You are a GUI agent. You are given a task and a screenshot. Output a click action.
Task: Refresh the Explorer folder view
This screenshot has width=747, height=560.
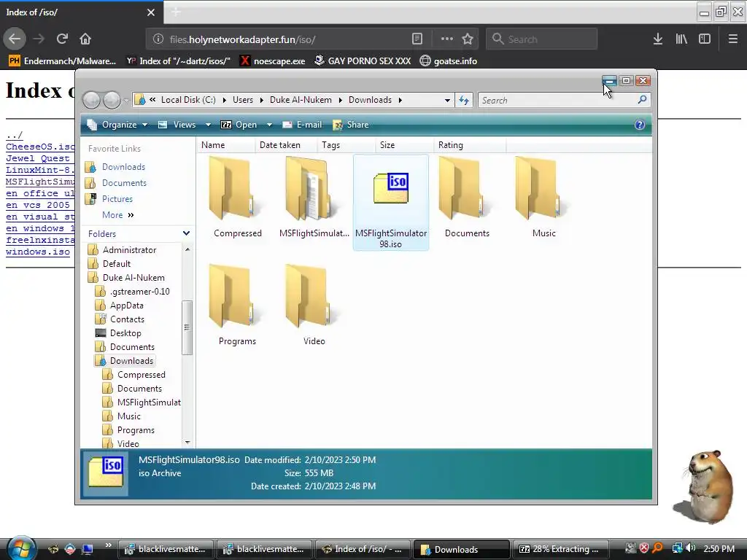tap(463, 101)
